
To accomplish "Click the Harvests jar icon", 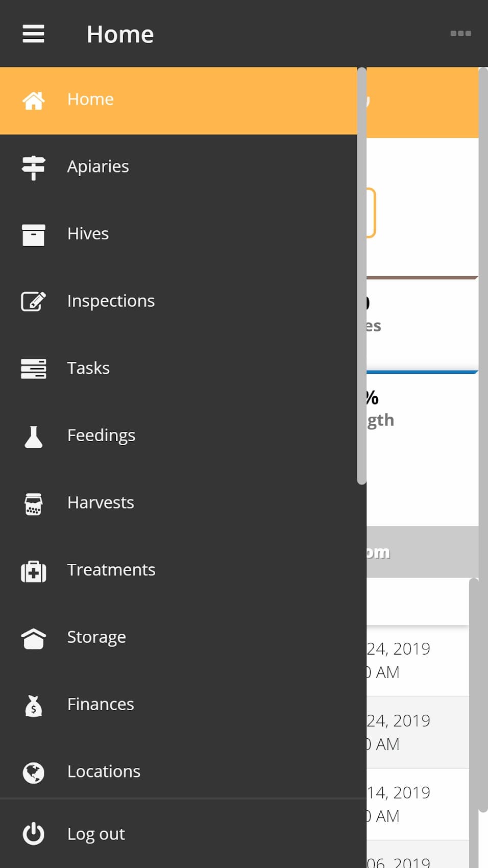I will click(x=34, y=503).
